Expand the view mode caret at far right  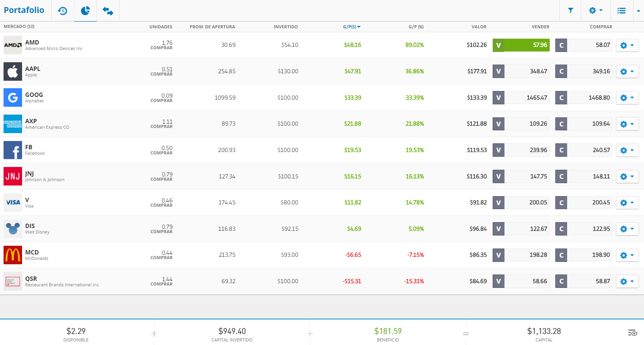(638, 11)
